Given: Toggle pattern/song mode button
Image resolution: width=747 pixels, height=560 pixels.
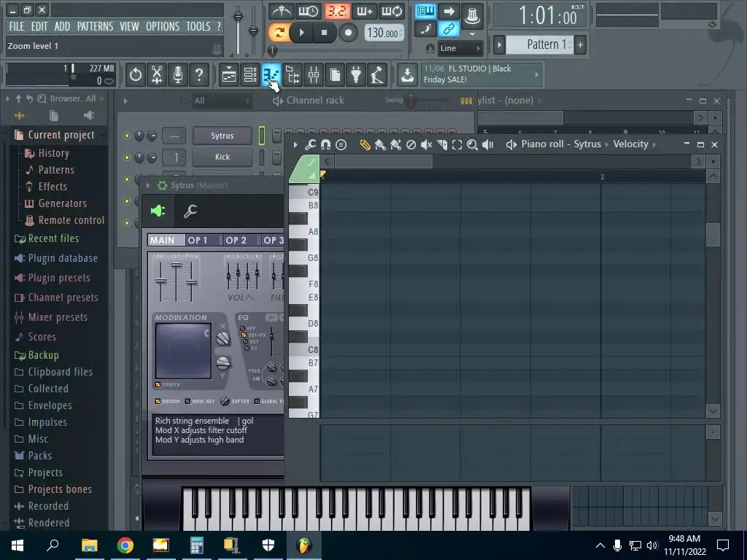Looking at the screenshot, I should coord(279,32).
